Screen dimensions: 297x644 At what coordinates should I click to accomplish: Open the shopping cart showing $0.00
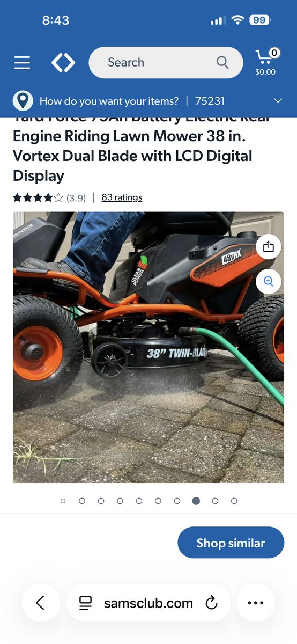(x=265, y=62)
